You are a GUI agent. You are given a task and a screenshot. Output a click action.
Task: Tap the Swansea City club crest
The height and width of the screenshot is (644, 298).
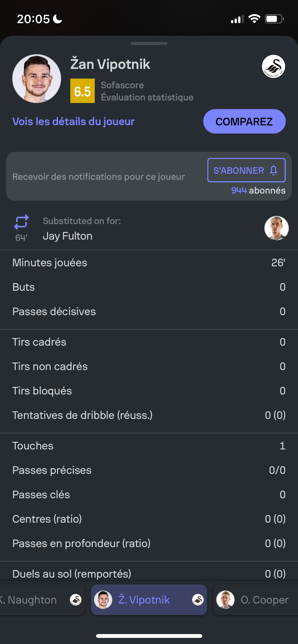pyautogui.click(x=274, y=66)
